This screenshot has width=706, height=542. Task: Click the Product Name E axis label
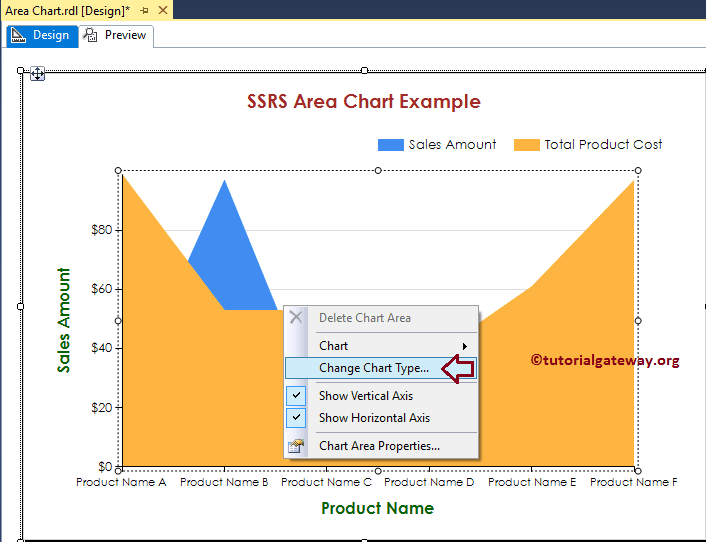click(x=532, y=482)
